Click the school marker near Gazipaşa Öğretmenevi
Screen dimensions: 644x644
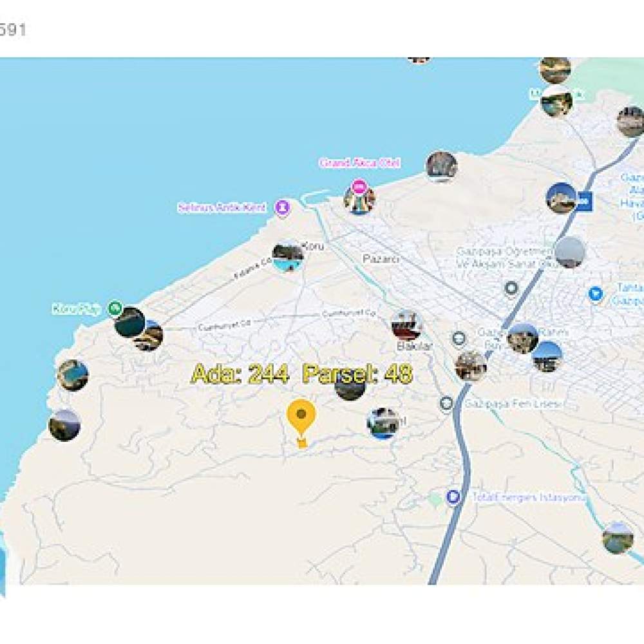(x=511, y=289)
